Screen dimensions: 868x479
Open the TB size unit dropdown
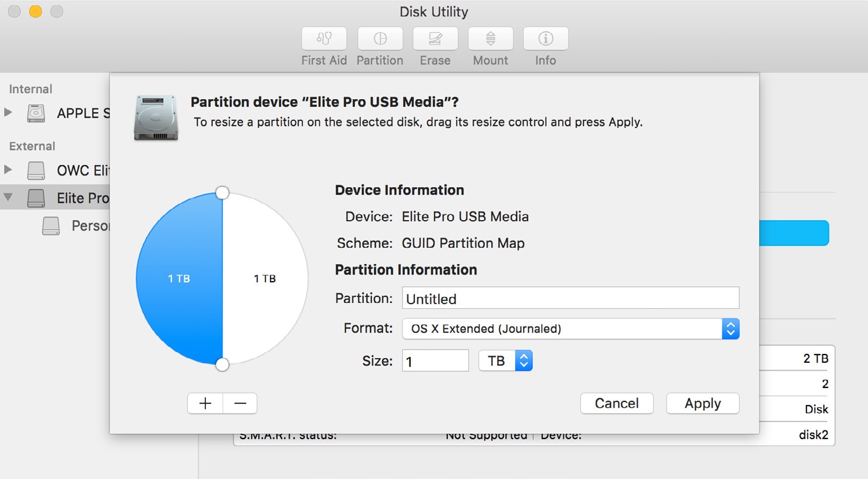(x=505, y=360)
